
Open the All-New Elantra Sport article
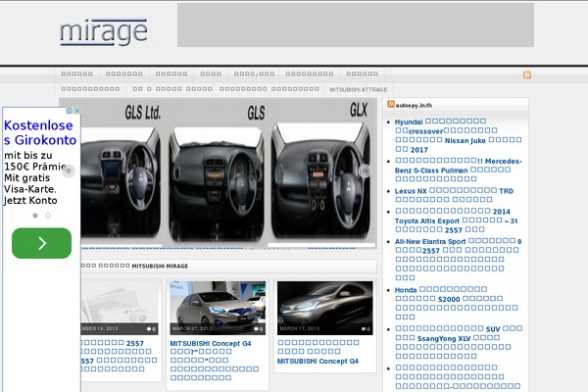point(459,259)
